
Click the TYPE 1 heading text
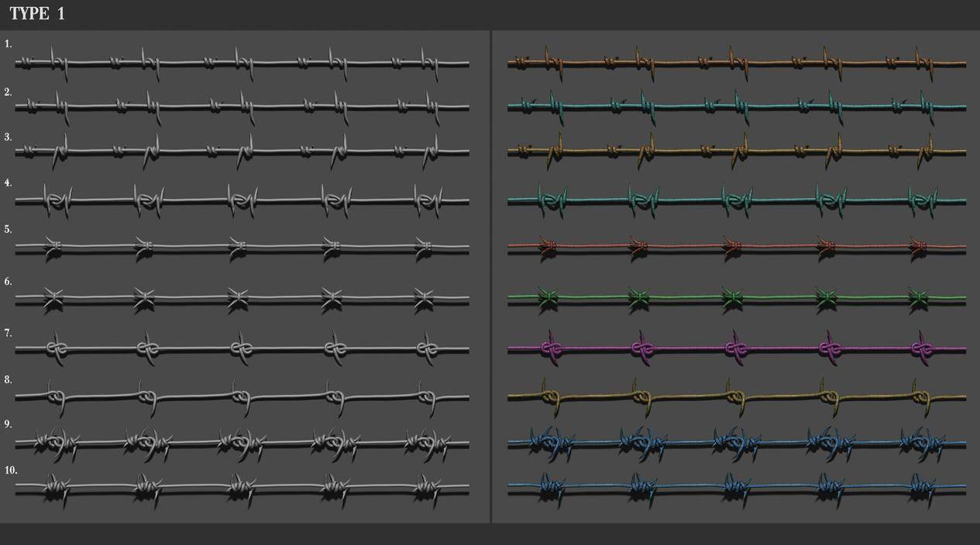(x=37, y=14)
